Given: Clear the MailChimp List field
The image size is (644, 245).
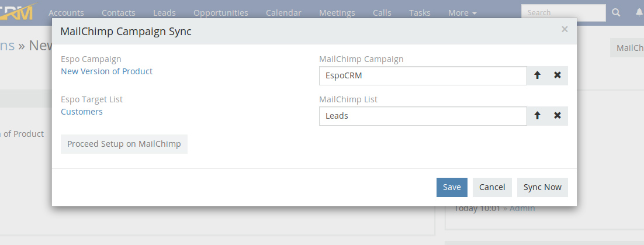Looking at the screenshot, I should (558, 116).
